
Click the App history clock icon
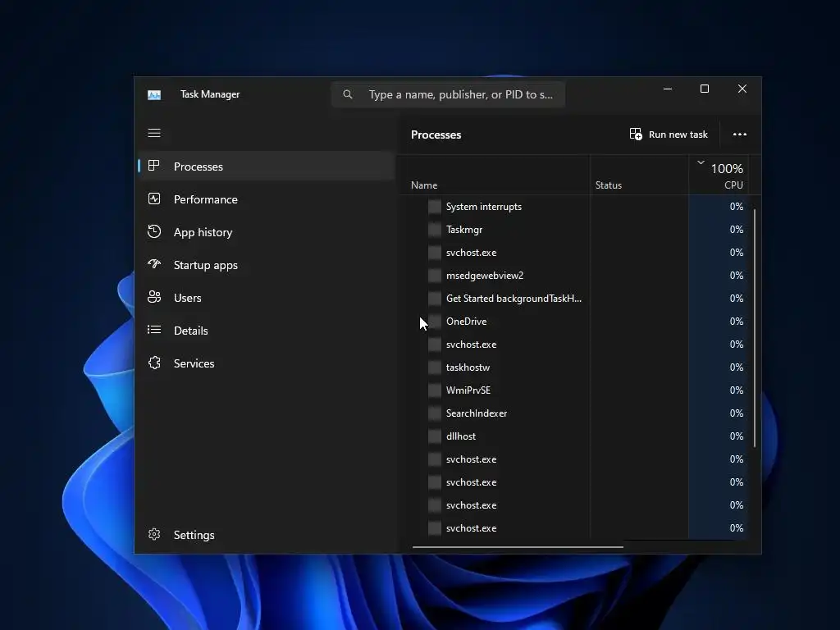pyautogui.click(x=154, y=231)
